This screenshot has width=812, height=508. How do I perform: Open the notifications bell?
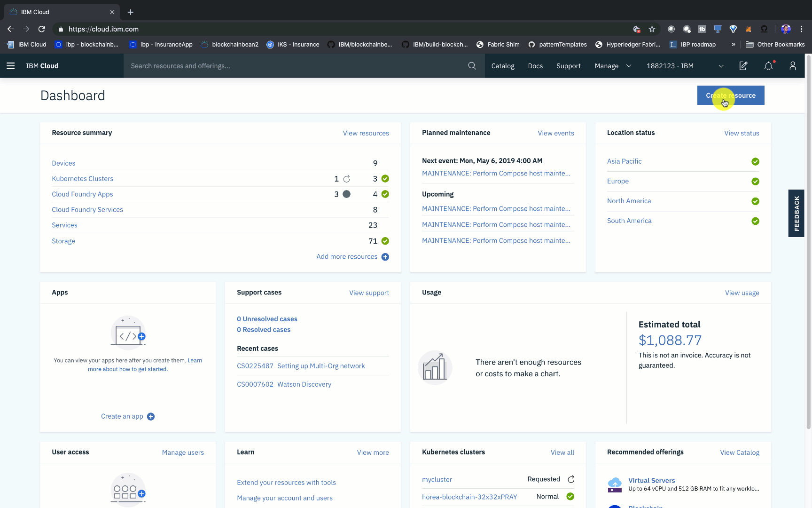coord(768,66)
